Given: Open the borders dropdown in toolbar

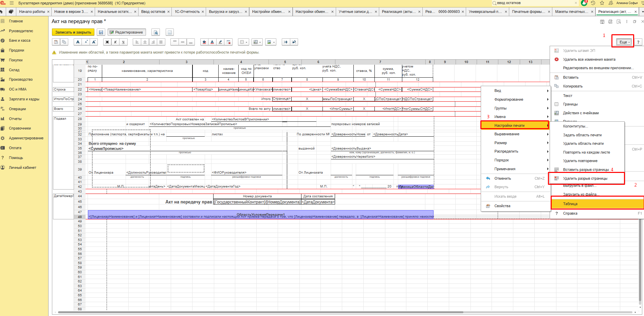Looking at the screenshot, I should click(243, 42).
